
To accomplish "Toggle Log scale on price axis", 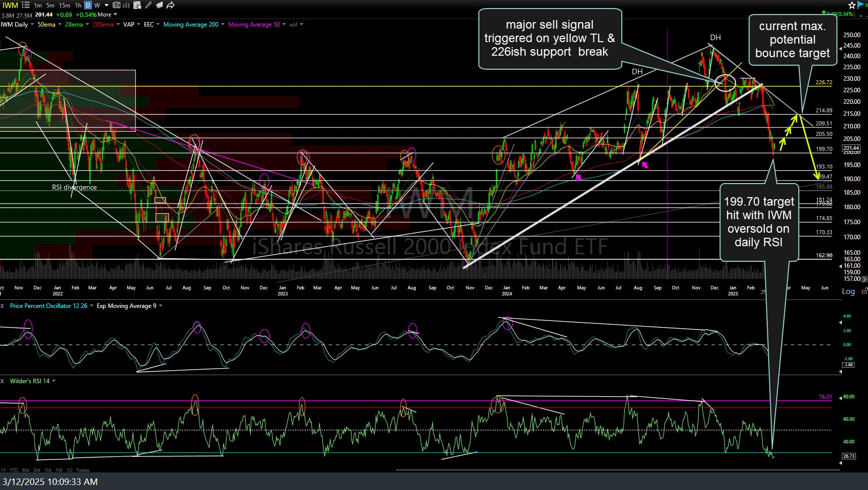I will [x=848, y=291].
